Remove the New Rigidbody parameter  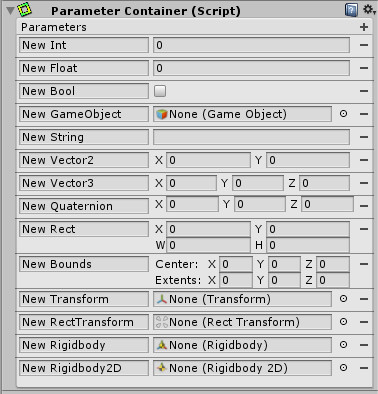[x=364, y=345]
